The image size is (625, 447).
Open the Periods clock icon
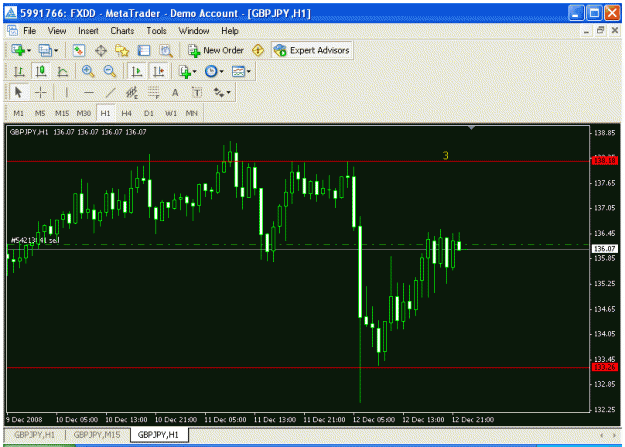211,72
